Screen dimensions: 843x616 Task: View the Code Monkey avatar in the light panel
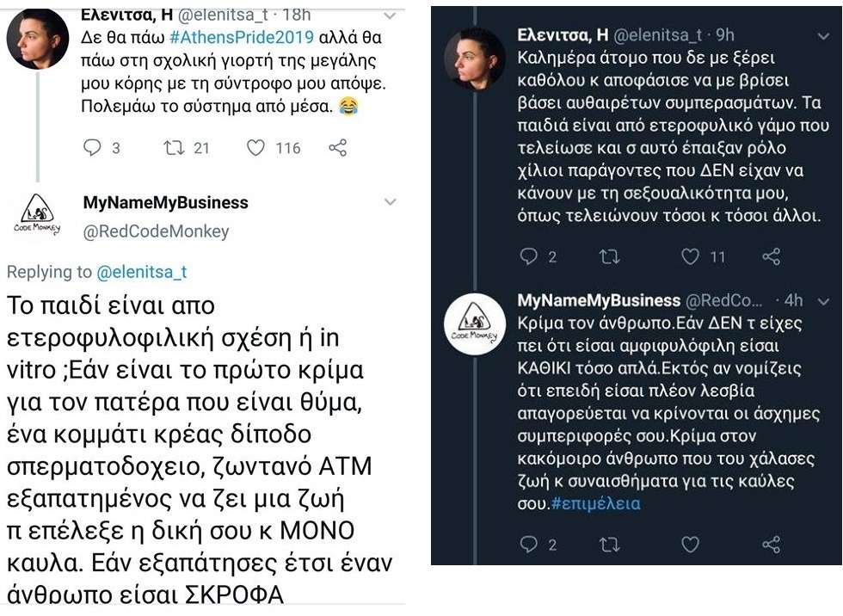[39, 215]
